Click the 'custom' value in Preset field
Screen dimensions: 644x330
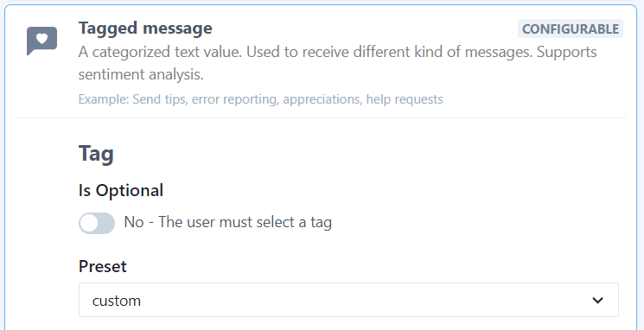[x=116, y=301]
